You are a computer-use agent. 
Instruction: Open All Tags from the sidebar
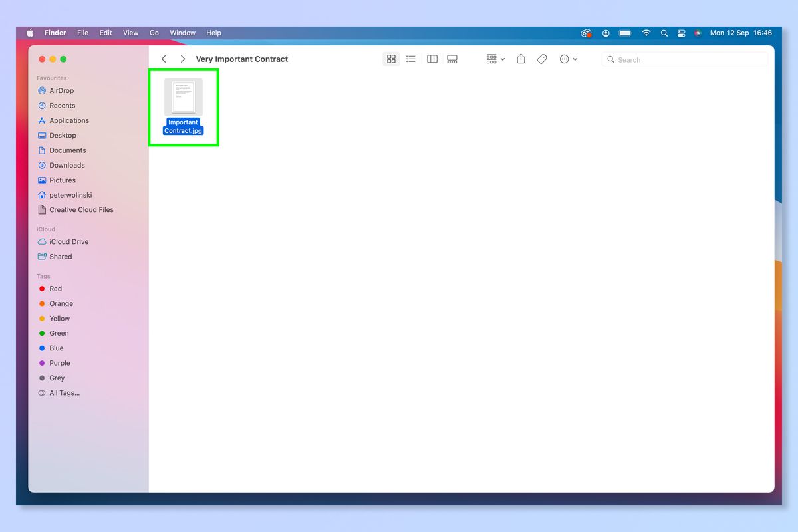[63, 392]
